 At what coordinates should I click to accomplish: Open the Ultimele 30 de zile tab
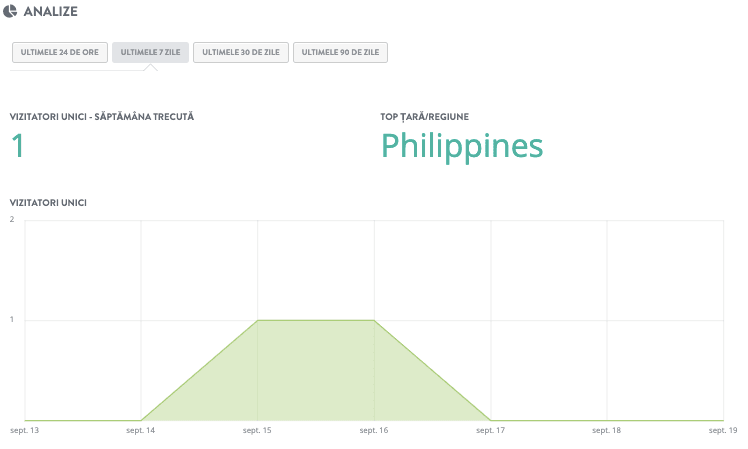[x=240, y=52]
